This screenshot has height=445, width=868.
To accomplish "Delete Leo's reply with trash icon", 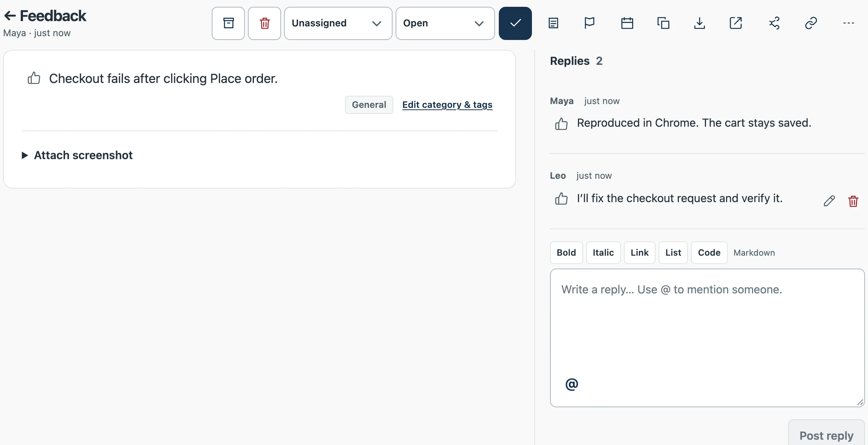I will 853,201.
